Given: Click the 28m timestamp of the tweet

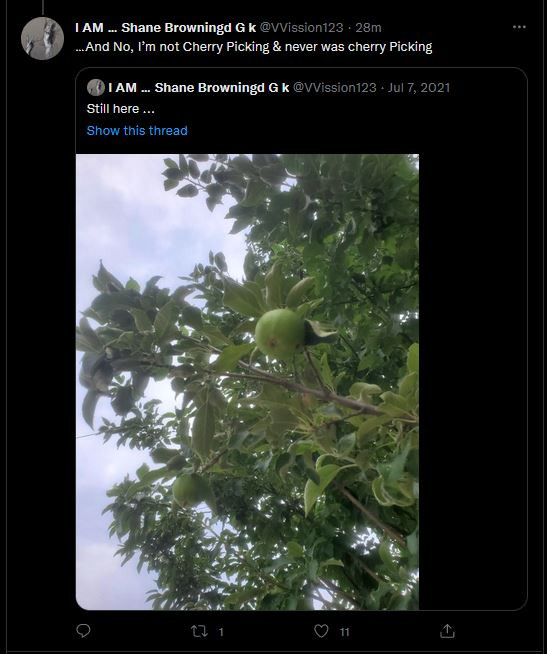Looking at the screenshot, I should tap(368, 28).
